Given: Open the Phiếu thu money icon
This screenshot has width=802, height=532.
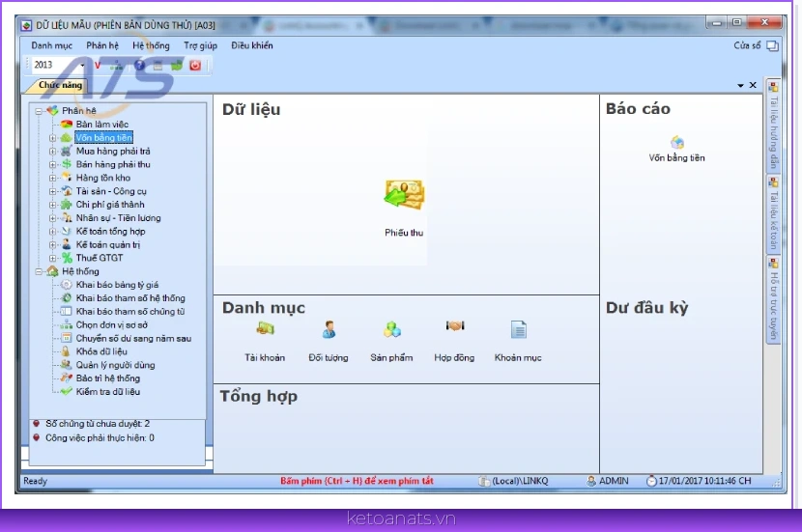Looking at the screenshot, I should pyautogui.click(x=404, y=195).
